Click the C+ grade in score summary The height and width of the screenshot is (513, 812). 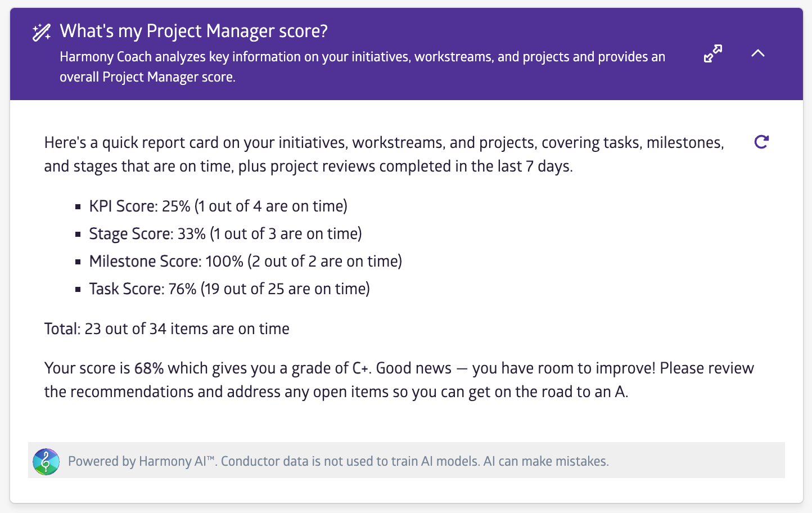point(360,368)
